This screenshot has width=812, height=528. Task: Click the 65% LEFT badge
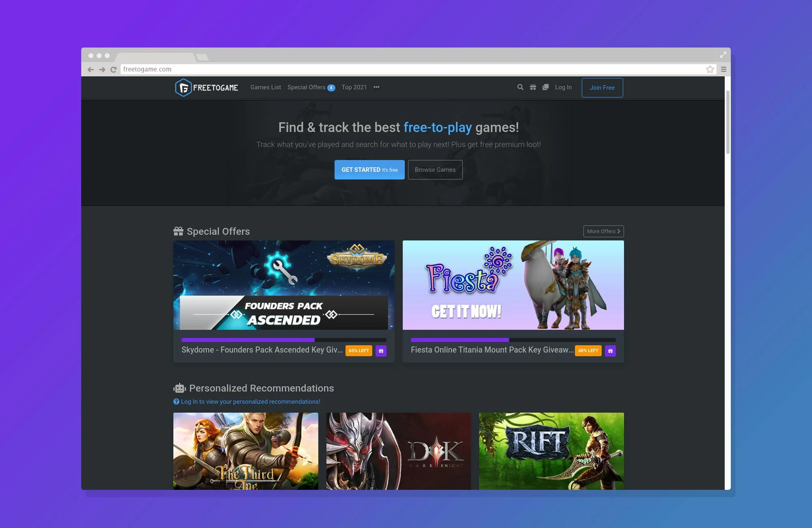[359, 351]
